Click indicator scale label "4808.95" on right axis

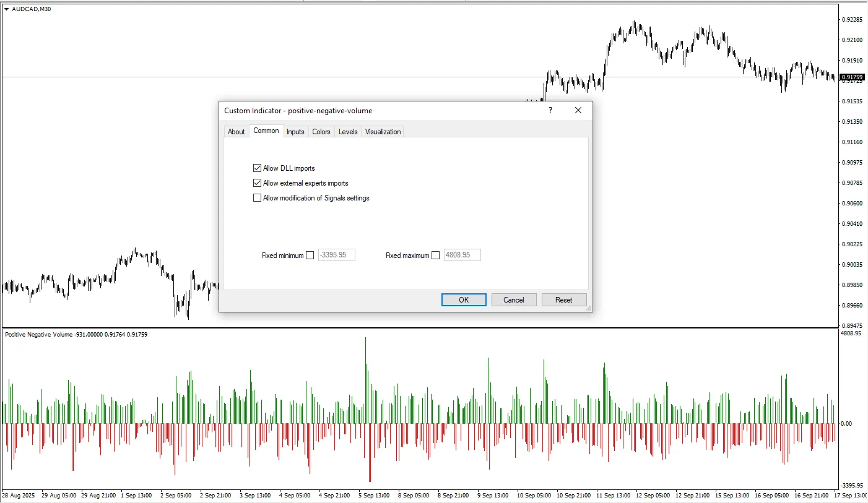[851, 333]
